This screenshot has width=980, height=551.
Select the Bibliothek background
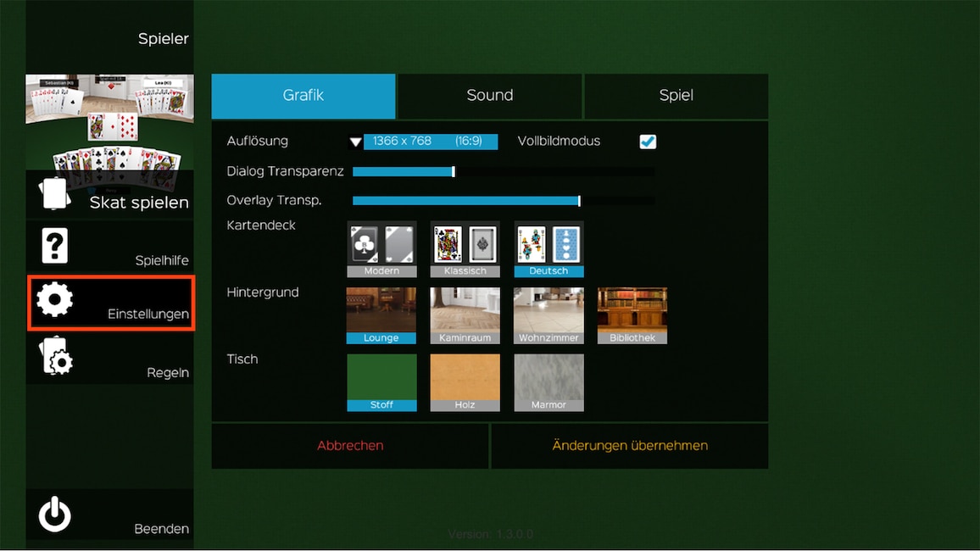pos(632,315)
